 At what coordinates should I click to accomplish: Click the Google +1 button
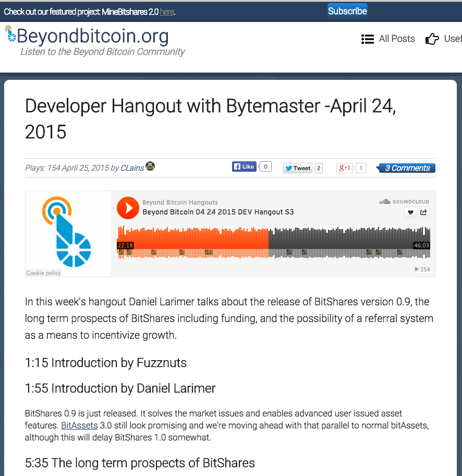(344, 168)
